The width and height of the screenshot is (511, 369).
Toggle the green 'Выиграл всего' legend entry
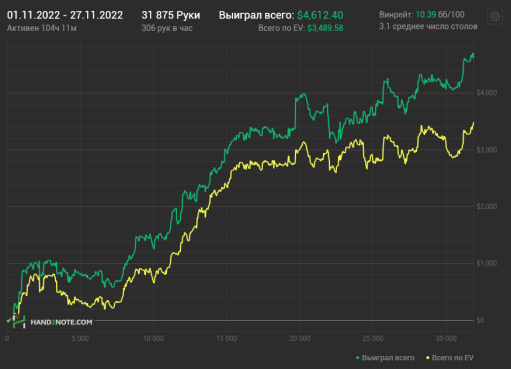point(385,358)
